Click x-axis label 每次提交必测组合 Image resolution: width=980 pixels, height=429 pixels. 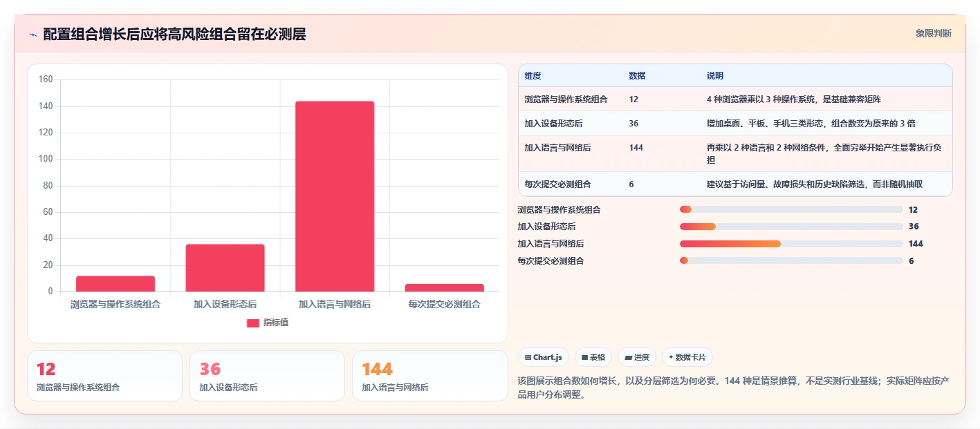click(444, 304)
